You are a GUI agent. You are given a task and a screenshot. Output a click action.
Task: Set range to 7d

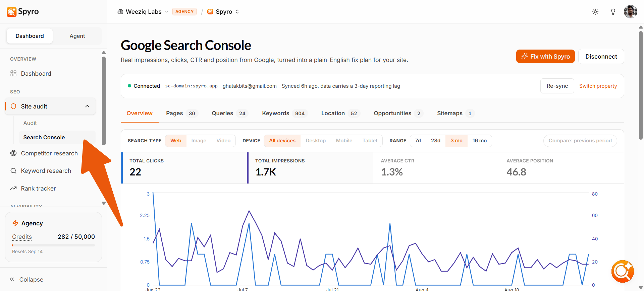click(x=418, y=141)
